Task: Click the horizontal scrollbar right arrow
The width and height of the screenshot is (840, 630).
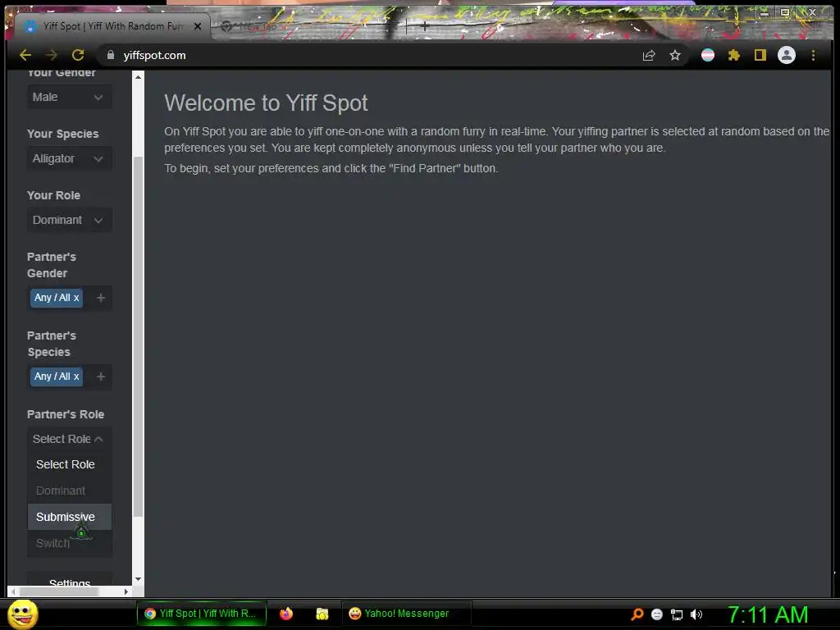Action: [x=126, y=592]
